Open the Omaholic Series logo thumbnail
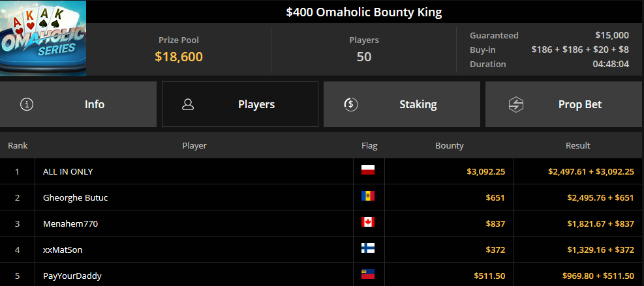 point(43,38)
